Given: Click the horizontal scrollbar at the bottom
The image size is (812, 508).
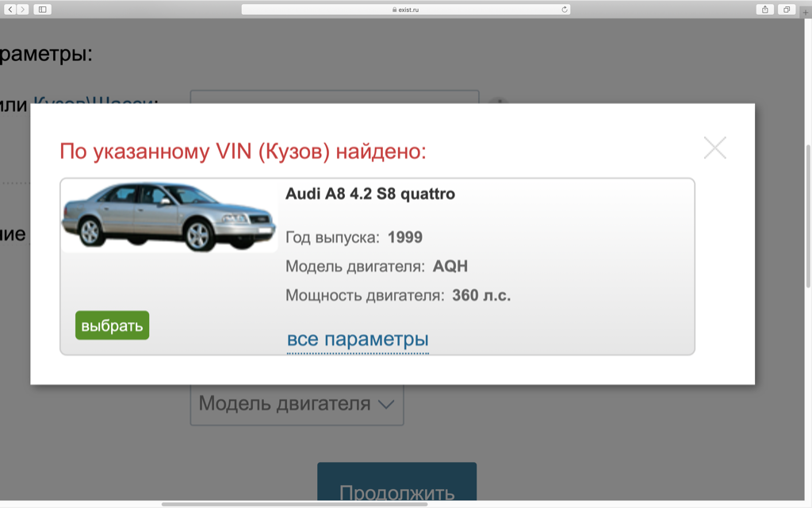Looking at the screenshot, I should (294, 504).
